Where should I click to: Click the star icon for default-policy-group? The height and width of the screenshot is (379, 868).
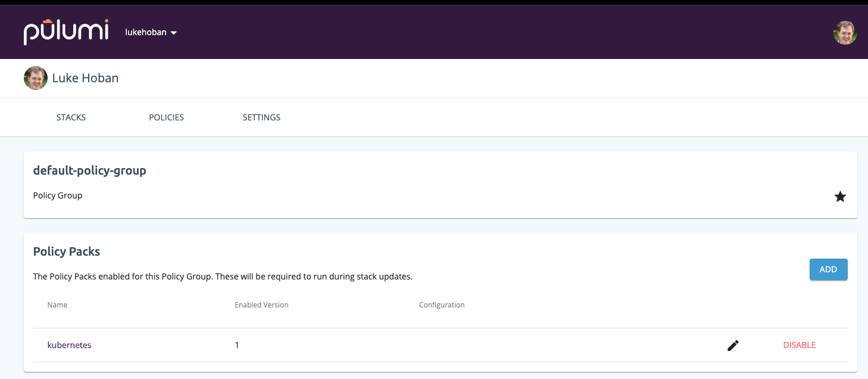pyautogui.click(x=840, y=197)
